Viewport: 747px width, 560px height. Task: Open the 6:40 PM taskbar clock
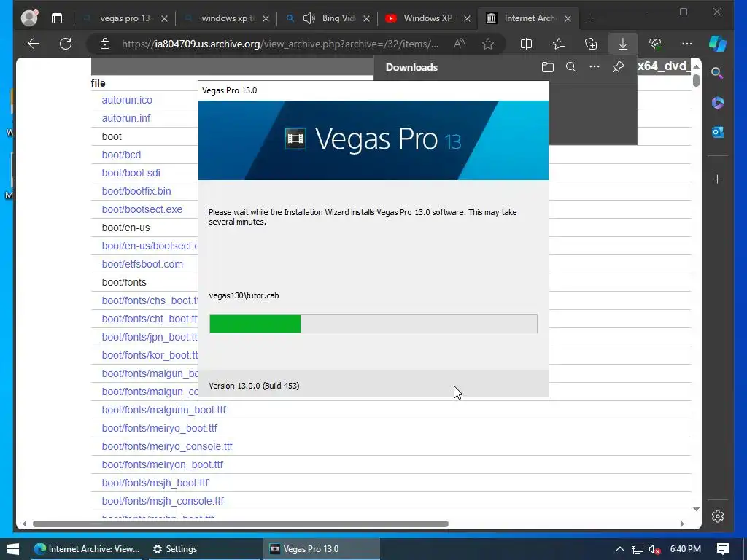tap(685, 549)
